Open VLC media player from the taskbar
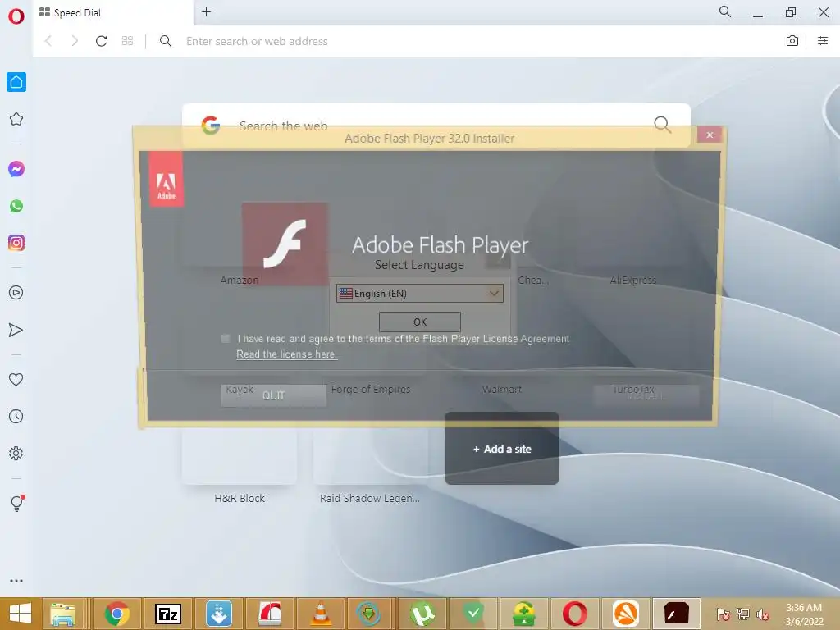The height and width of the screenshot is (630, 840). point(321,614)
